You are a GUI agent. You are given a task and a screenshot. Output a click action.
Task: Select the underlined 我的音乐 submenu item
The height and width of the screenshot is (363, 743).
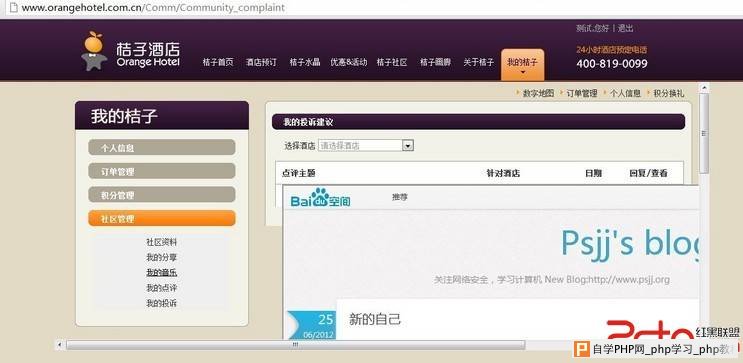tap(162, 272)
